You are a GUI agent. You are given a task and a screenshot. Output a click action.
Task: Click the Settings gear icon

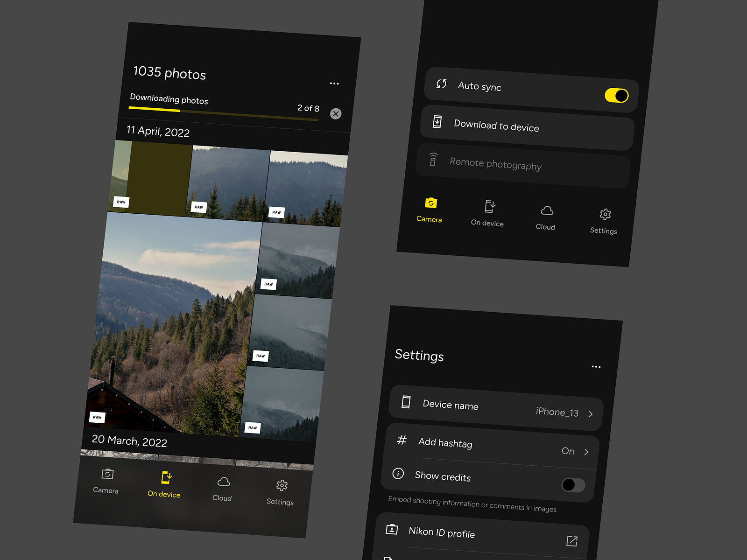pos(604,214)
